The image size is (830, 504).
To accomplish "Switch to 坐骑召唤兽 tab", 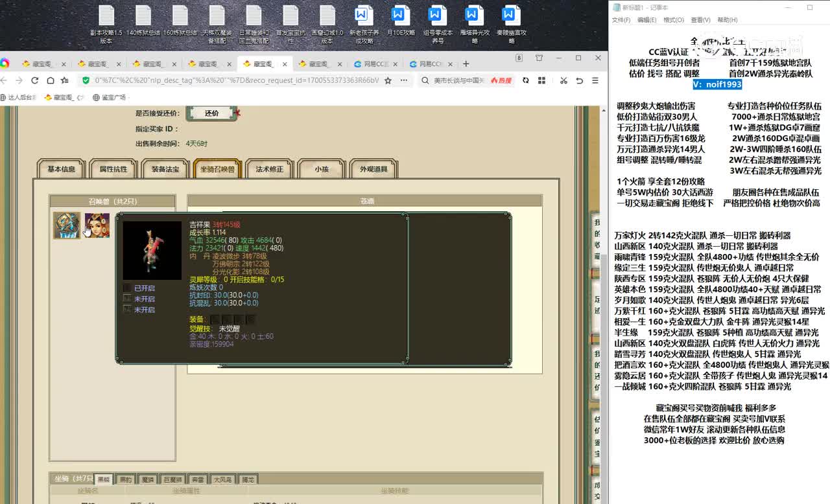I will pos(217,169).
